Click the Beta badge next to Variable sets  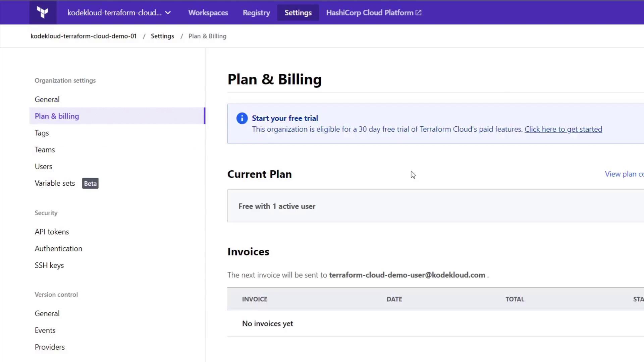[x=90, y=183]
